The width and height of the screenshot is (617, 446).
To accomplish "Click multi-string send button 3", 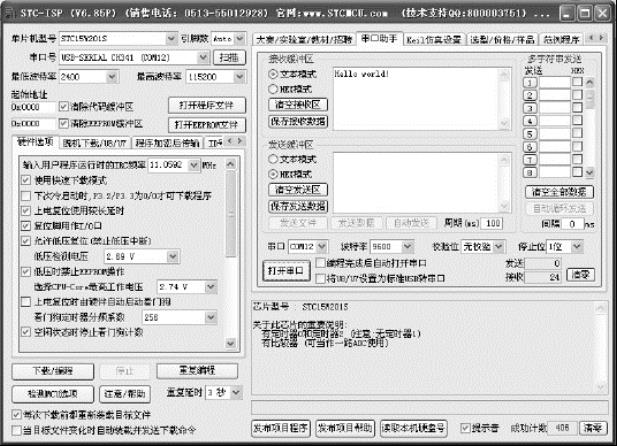I will pyautogui.click(x=530, y=108).
